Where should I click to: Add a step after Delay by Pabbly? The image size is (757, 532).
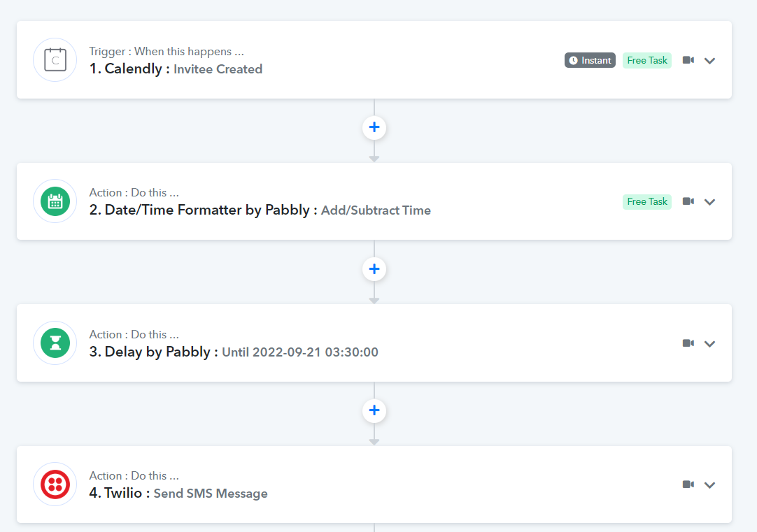[x=374, y=410]
